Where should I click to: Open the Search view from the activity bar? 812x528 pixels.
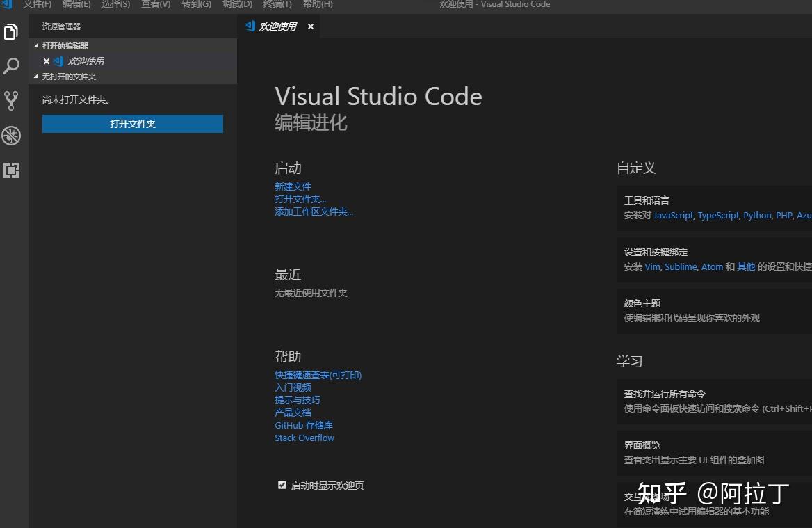[11, 66]
